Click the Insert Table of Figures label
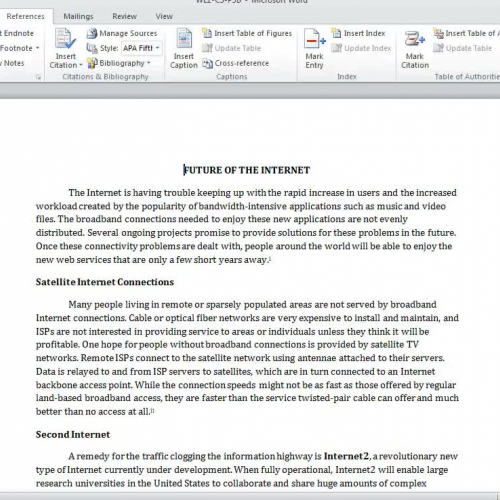This screenshot has height=500, width=500. 253,33
